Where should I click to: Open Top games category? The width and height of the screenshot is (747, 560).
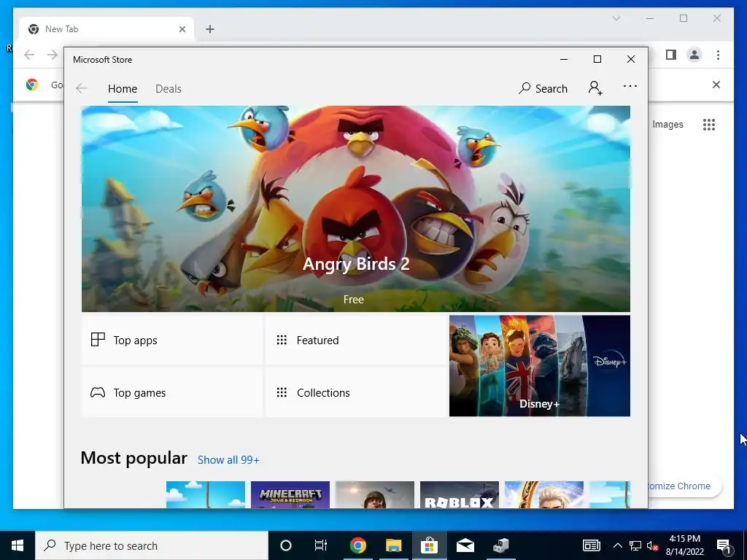(x=172, y=392)
